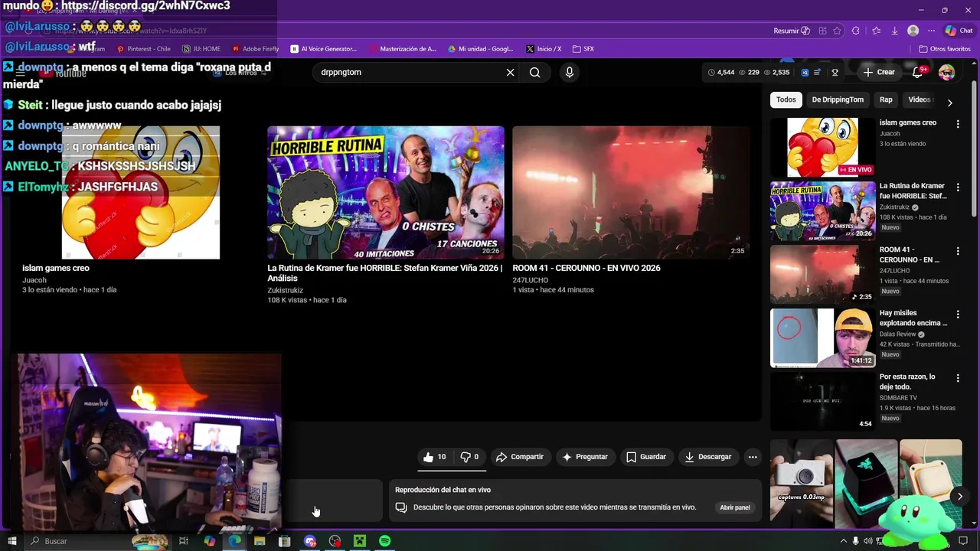Click the Guardar button
980x551 pixels.
pos(646,457)
